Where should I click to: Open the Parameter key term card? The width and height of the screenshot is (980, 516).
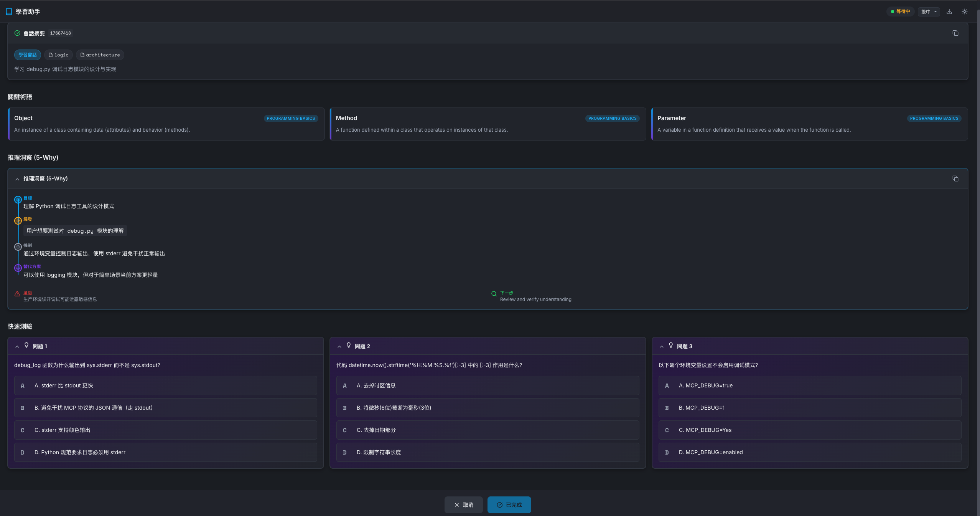809,124
